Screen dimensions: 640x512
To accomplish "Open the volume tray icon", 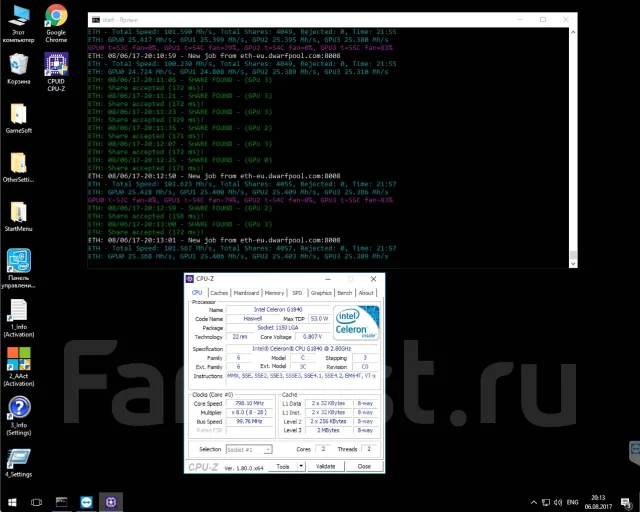I will click(558, 502).
